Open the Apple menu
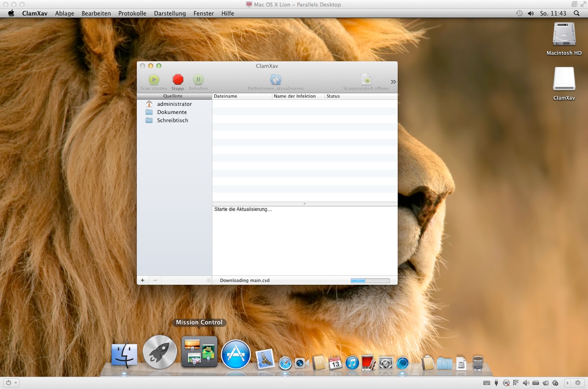 click(11, 13)
